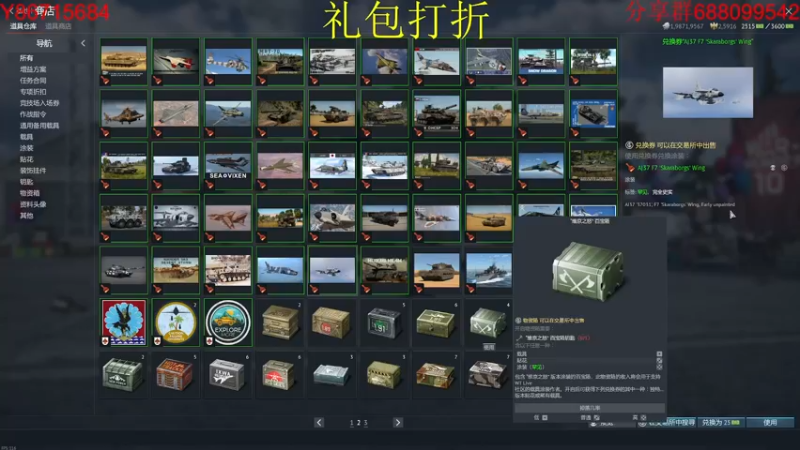Click the 兑换为 25 button

720,422
